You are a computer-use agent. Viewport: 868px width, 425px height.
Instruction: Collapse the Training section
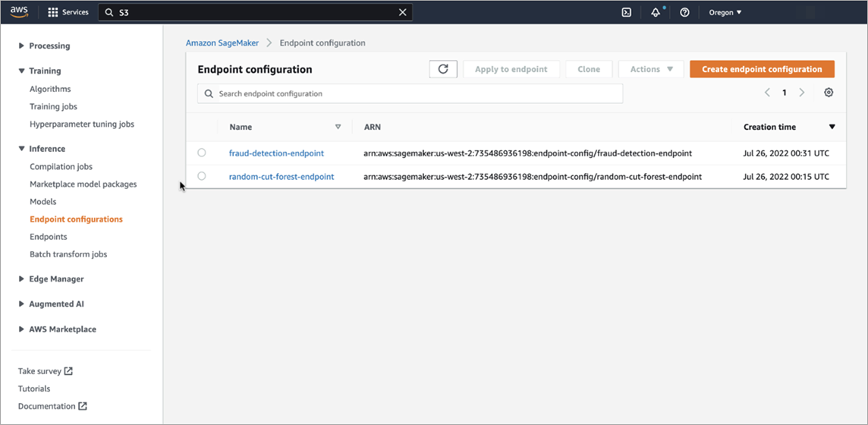(x=40, y=71)
